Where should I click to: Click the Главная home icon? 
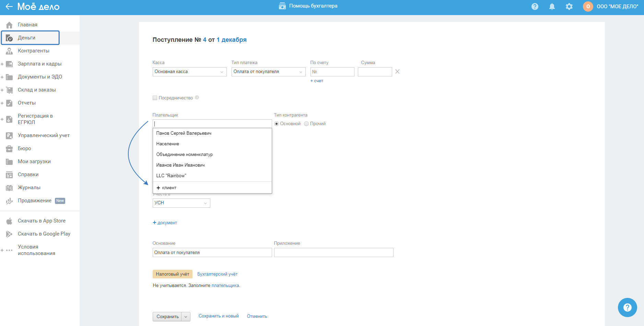coord(9,25)
